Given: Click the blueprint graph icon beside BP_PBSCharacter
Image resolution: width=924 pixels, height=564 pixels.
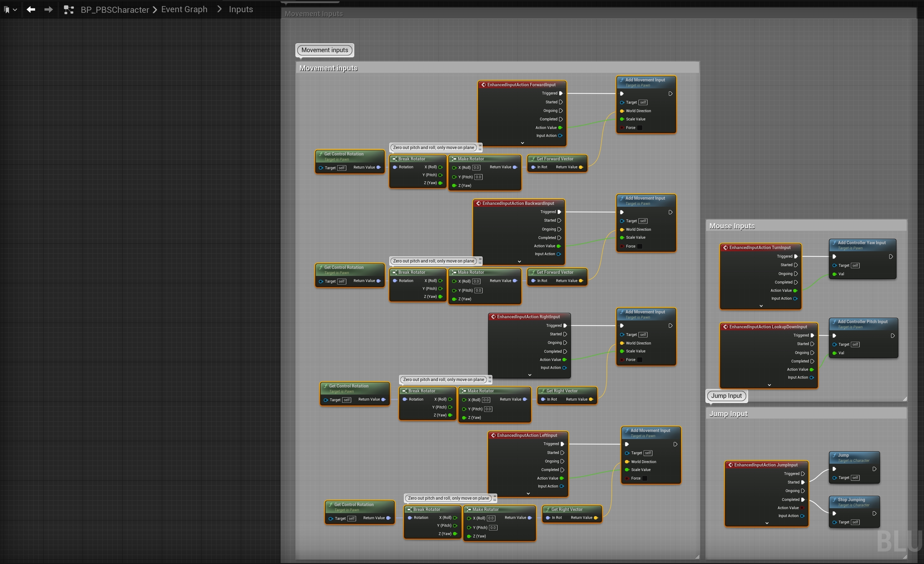Looking at the screenshot, I should (x=69, y=10).
